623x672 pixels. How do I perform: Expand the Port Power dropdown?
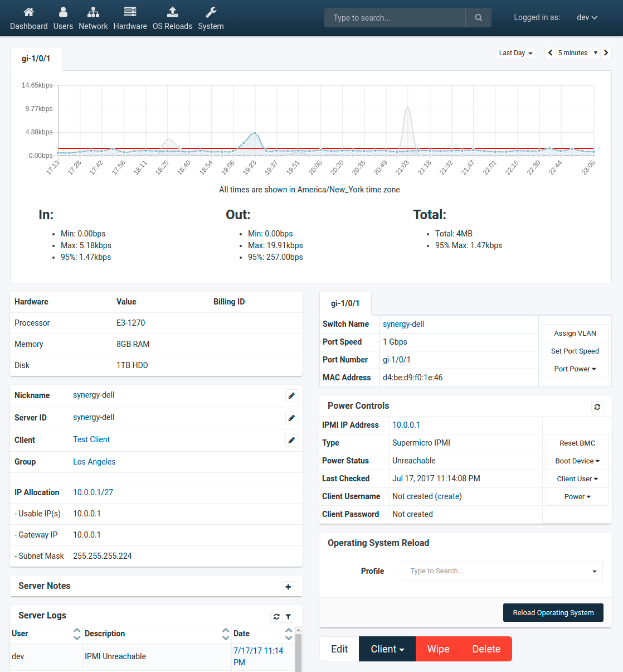[x=575, y=369]
